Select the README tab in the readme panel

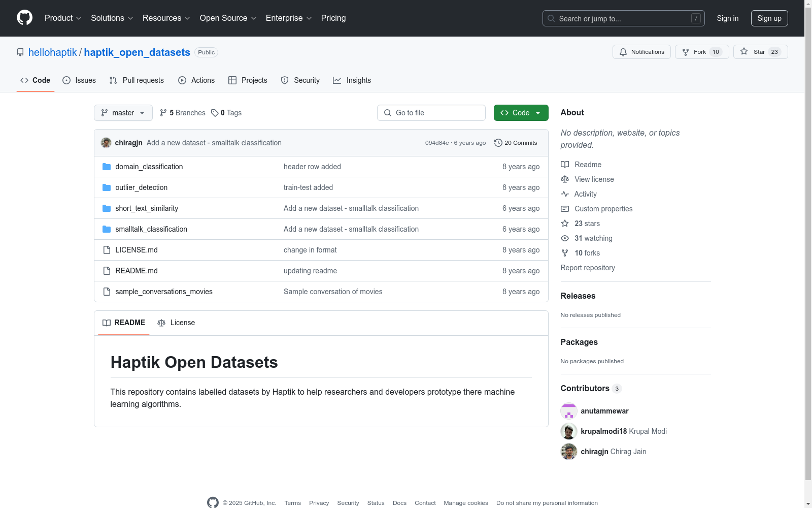[x=124, y=323]
